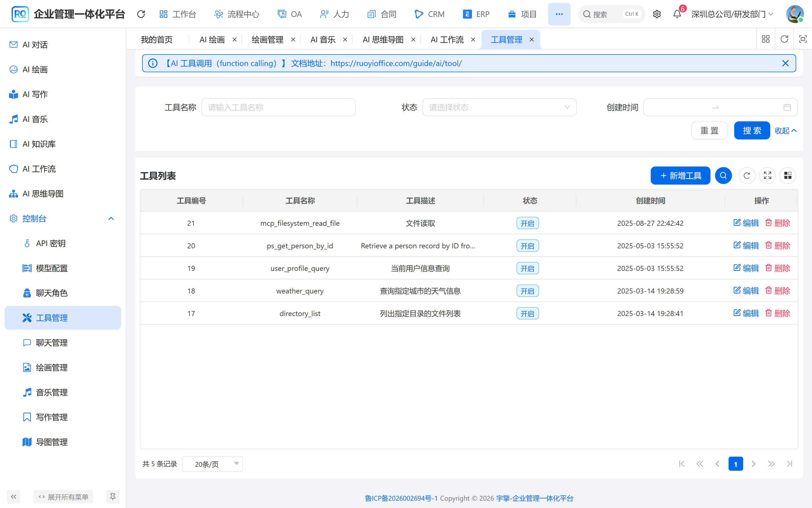Open the column settings icon
The width and height of the screenshot is (812, 508).
(x=788, y=175)
